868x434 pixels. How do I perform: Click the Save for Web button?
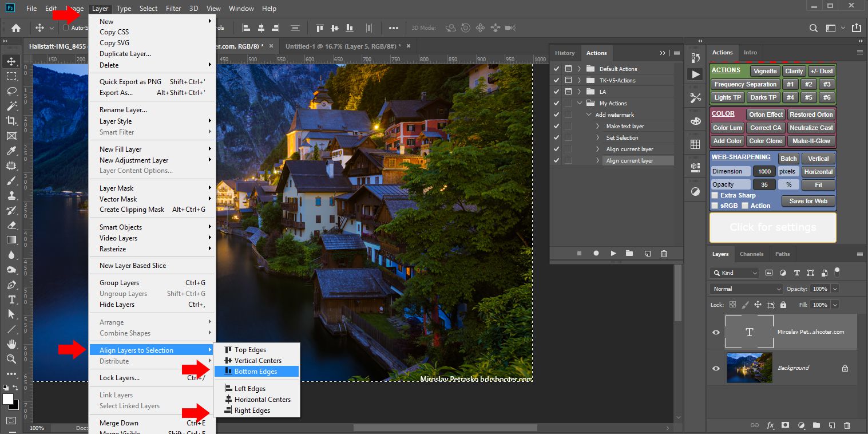[x=807, y=201]
